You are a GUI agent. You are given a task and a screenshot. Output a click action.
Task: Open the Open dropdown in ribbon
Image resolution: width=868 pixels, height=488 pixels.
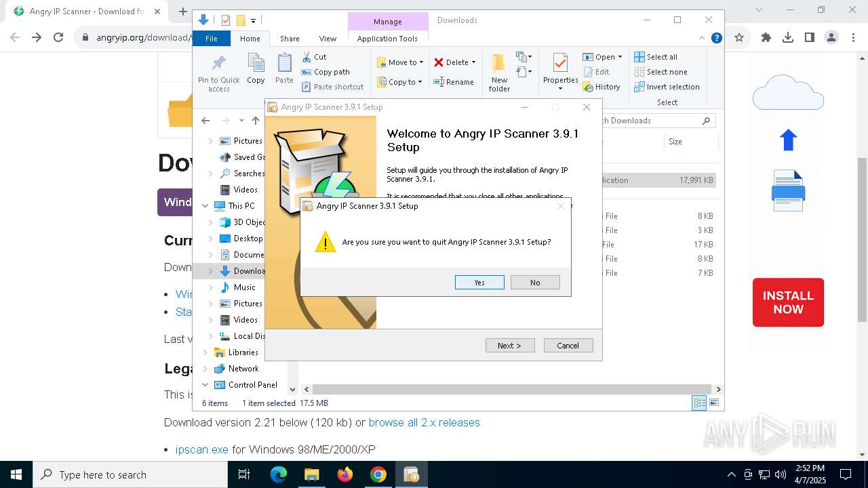[x=602, y=57]
